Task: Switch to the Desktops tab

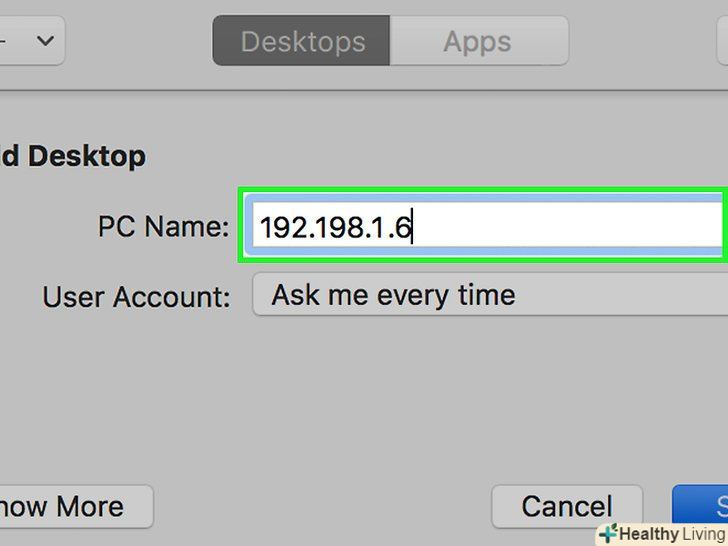Action: point(302,42)
